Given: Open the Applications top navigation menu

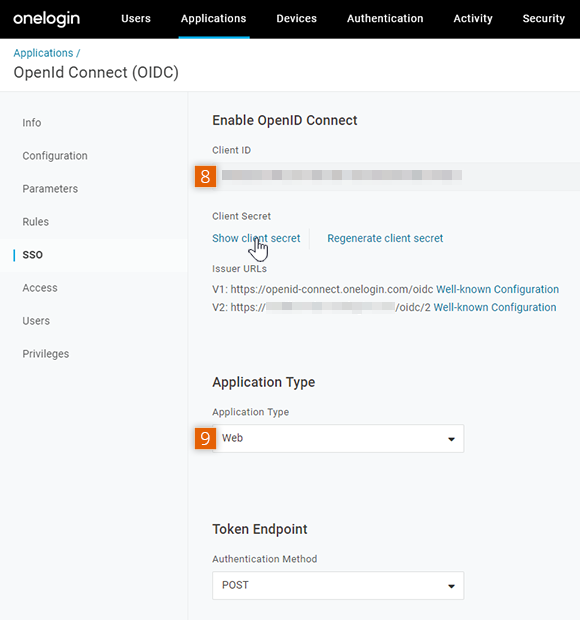Looking at the screenshot, I should [x=213, y=19].
